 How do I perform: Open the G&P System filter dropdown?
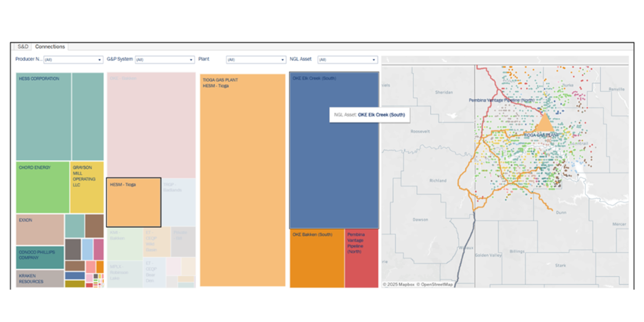tap(164, 60)
